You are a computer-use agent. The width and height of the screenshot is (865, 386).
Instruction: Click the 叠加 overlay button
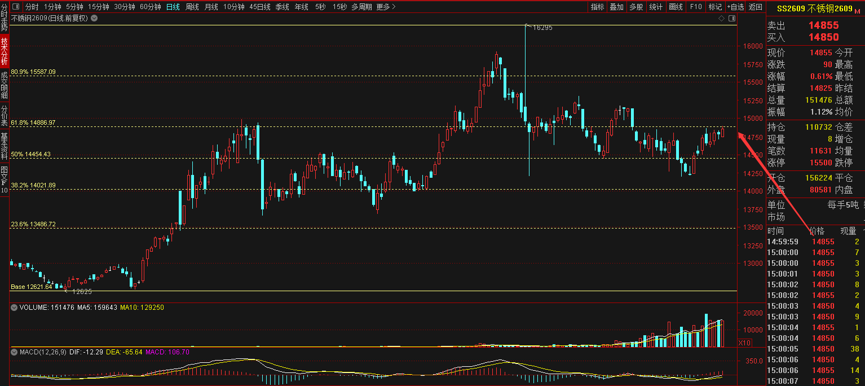[617, 7]
